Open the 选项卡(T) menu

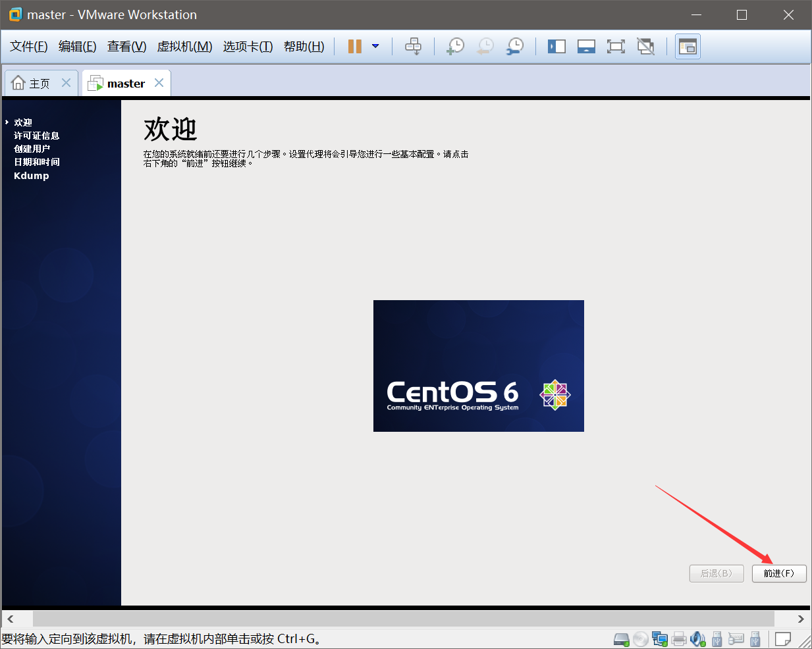248,46
